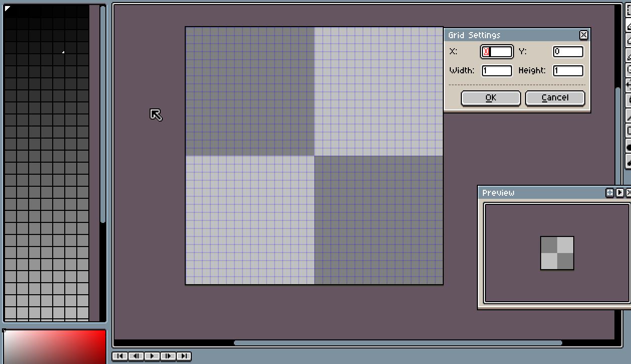Click the palette panel scrollbar
The width and height of the screenshot is (631, 364).
pyautogui.click(x=103, y=114)
